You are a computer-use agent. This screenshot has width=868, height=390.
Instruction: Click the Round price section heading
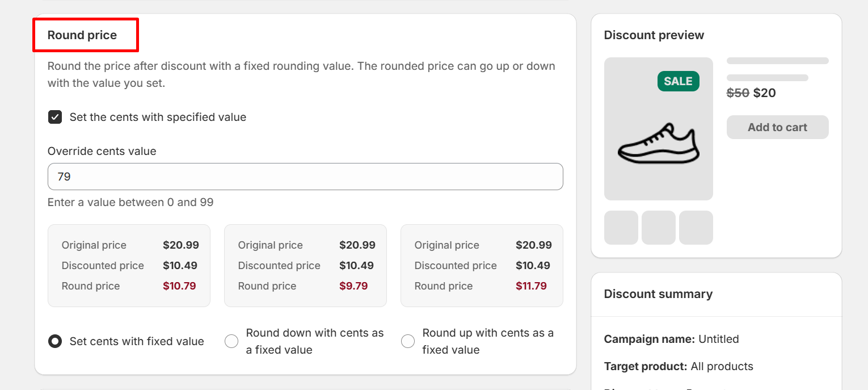coord(82,35)
